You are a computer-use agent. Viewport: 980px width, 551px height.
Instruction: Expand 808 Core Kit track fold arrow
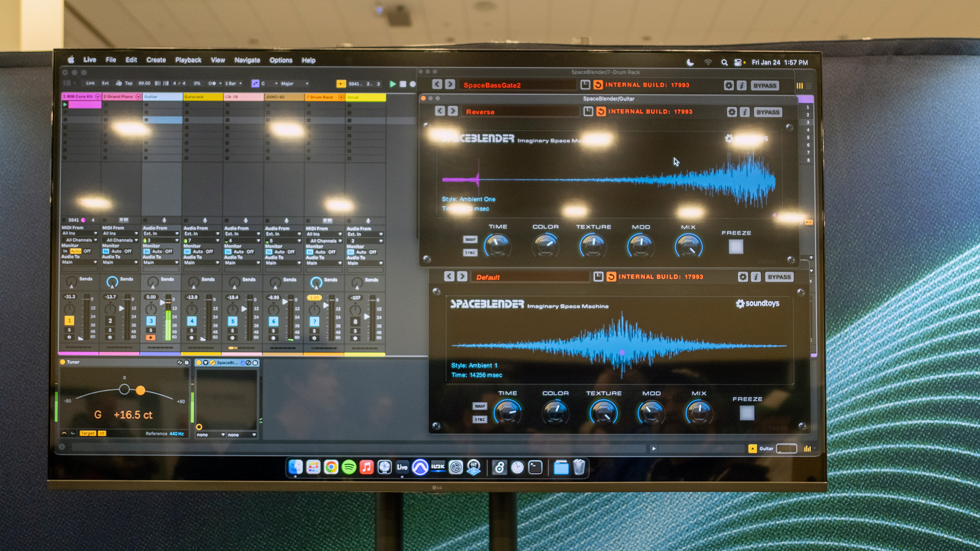(x=98, y=96)
